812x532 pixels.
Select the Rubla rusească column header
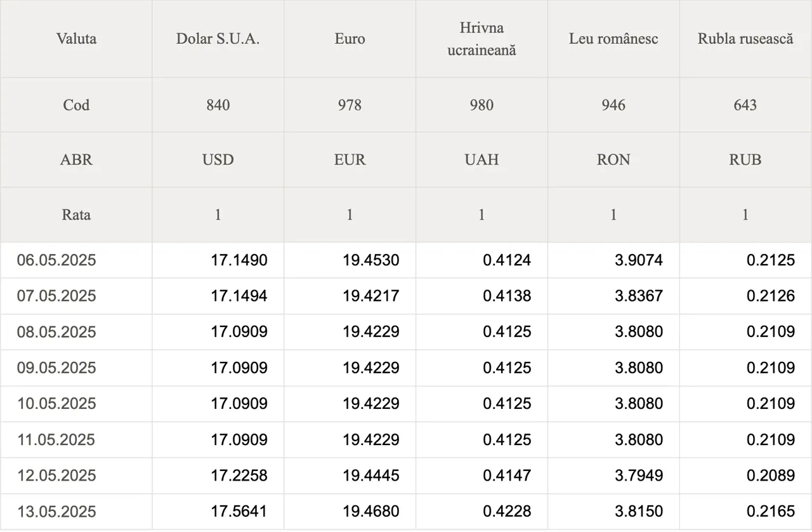click(745, 39)
